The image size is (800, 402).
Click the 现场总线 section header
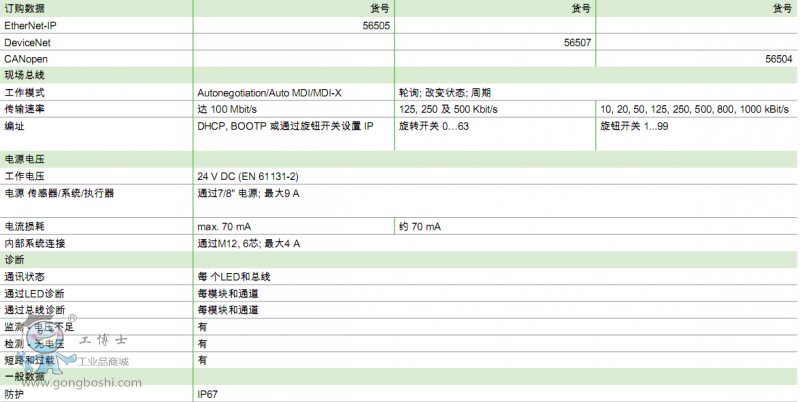pyautogui.click(x=24, y=75)
